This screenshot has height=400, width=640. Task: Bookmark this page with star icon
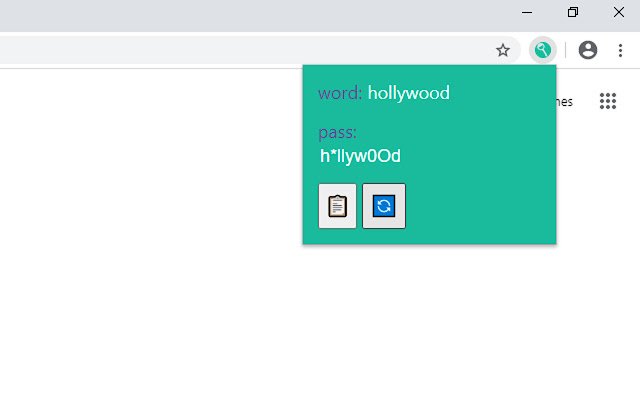(503, 50)
